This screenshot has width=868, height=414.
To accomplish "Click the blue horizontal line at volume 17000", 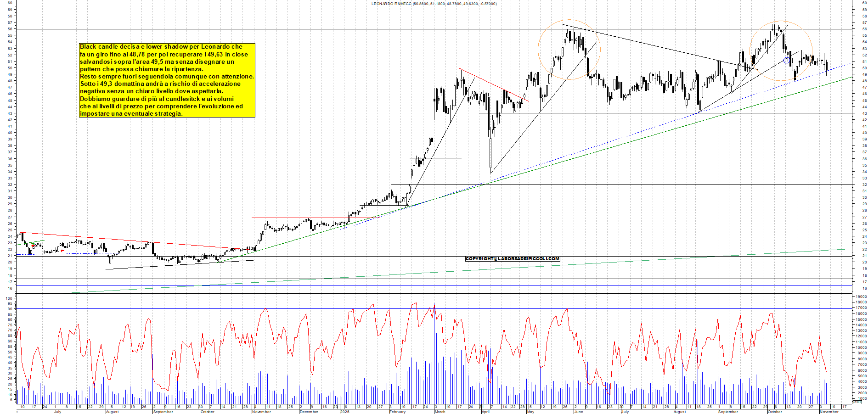I will coord(413,308).
